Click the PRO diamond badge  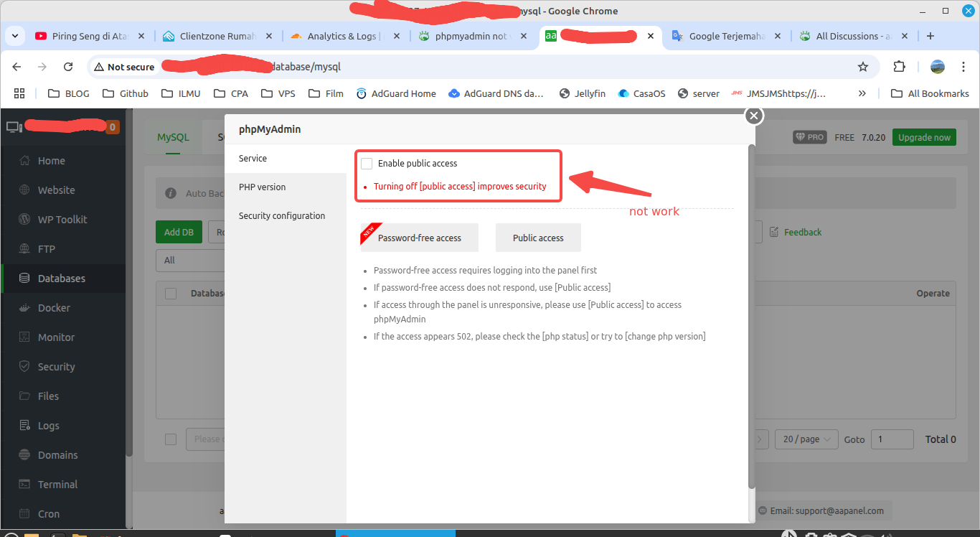click(x=810, y=137)
